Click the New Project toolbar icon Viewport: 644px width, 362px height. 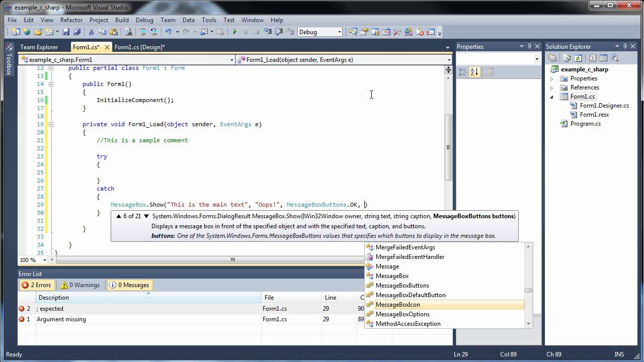16,32
